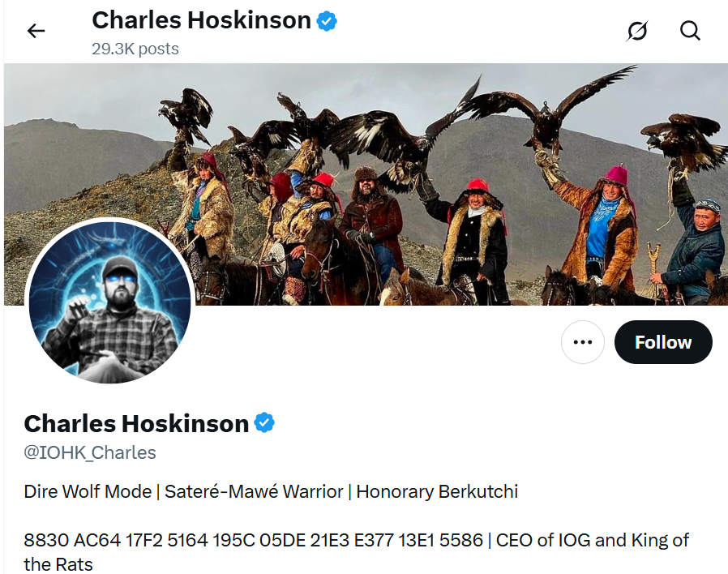This screenshot has height=574, width=728.
Task: Open Grok profile summary icon
Action: tap(637, 31)
